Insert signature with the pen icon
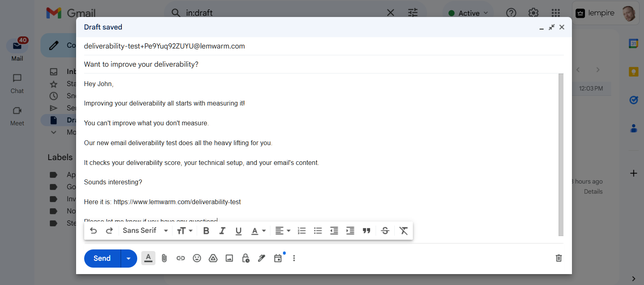The image size is (644, 285). (x=261, y=258)
